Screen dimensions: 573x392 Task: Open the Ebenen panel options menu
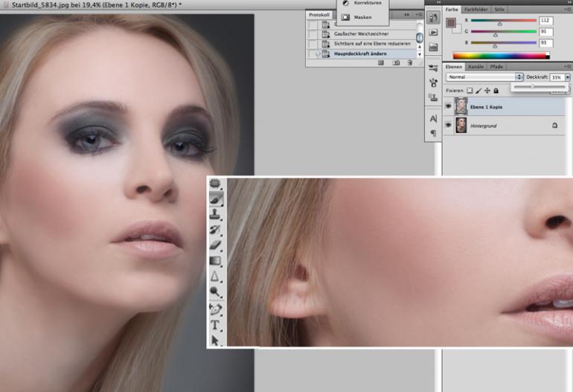point(568,66)
